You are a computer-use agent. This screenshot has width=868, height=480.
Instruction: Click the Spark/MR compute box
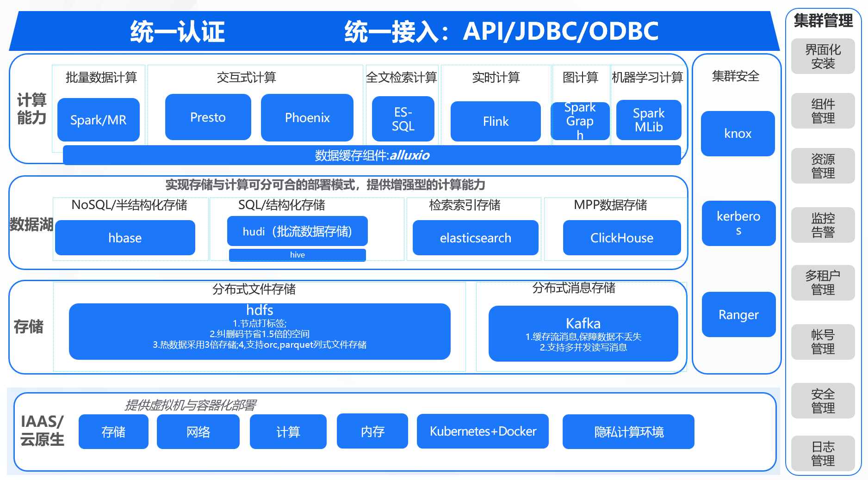[x=98, y=120]
